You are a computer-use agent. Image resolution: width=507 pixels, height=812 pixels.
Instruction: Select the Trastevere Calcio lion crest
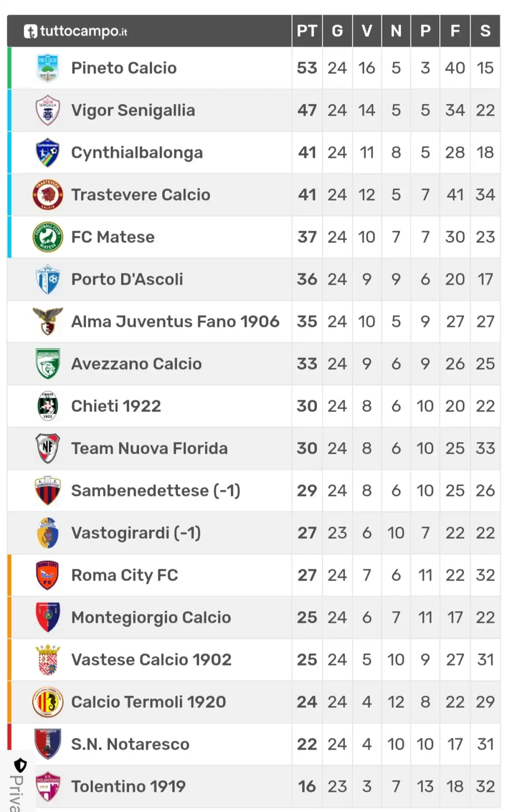coord(48,195)
